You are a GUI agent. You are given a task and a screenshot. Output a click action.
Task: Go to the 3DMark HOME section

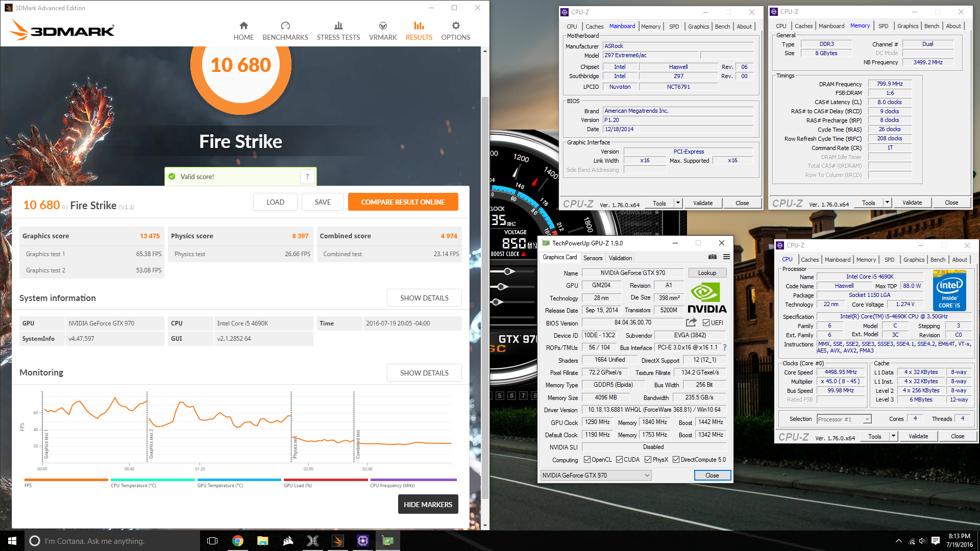243,31
